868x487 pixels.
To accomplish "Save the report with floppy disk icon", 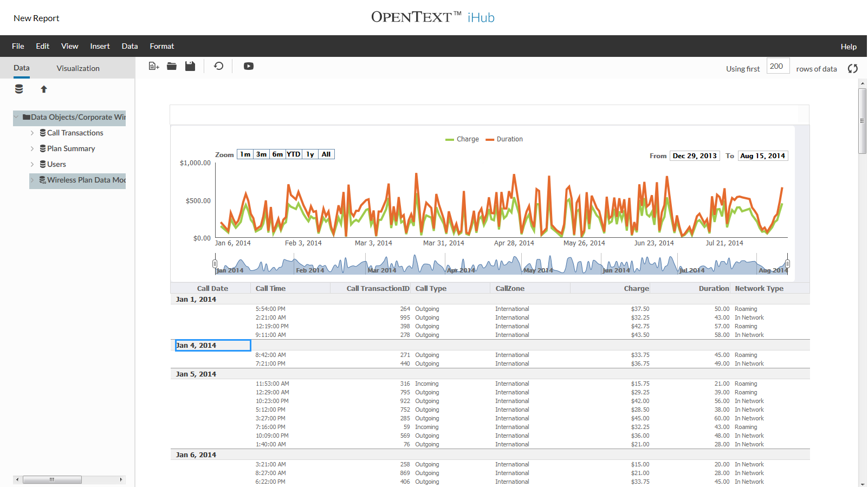I will (x=190, y=66).
